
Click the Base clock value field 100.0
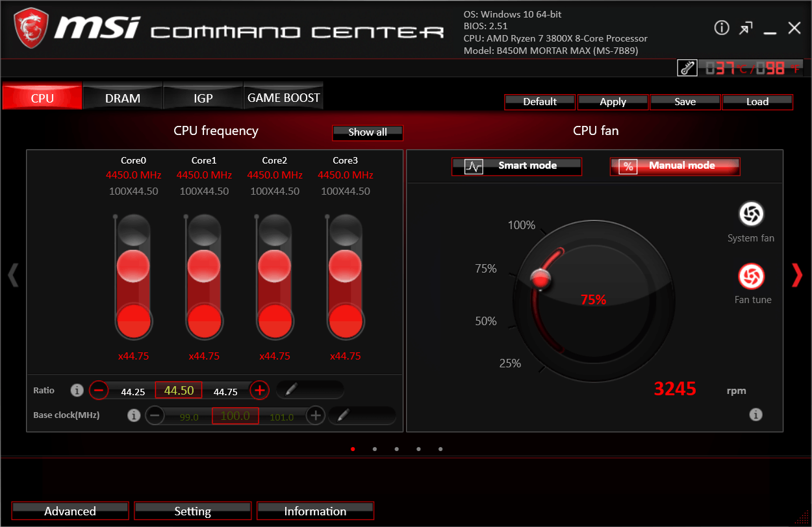[235, 415]
